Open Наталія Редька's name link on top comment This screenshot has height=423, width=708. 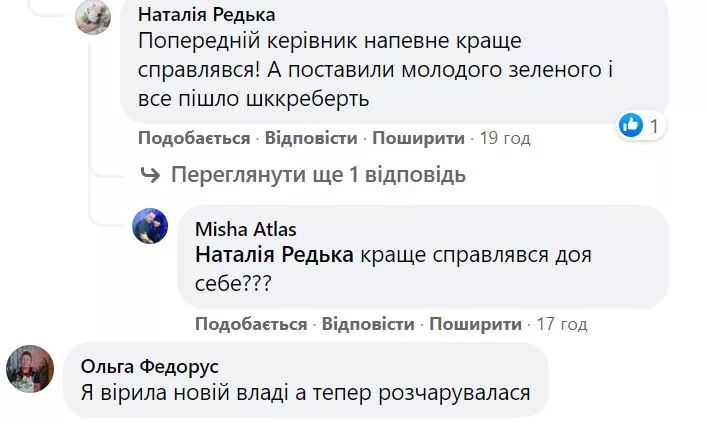pos(206,15)
